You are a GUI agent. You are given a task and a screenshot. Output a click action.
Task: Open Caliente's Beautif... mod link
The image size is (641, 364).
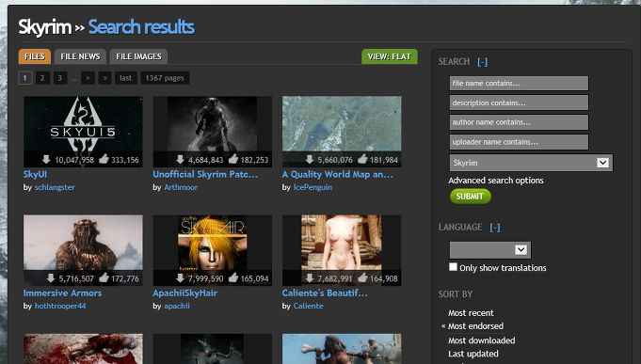[x=325, y=293]
